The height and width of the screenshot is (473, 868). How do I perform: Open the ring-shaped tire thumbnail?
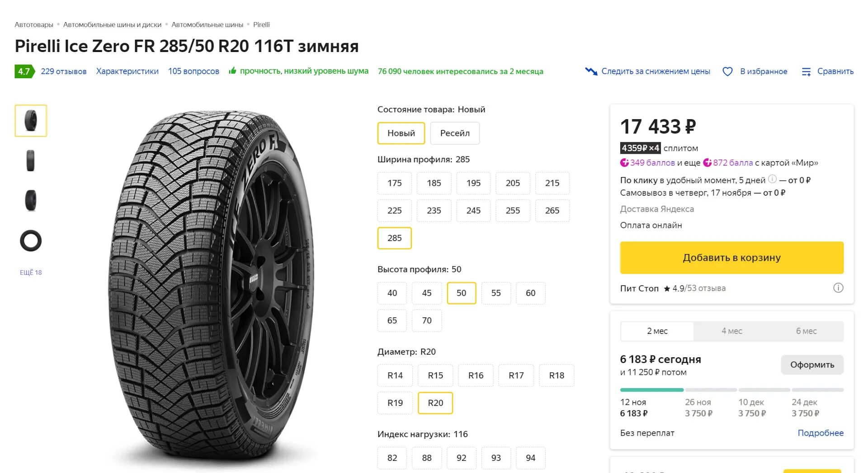[31, 241]
